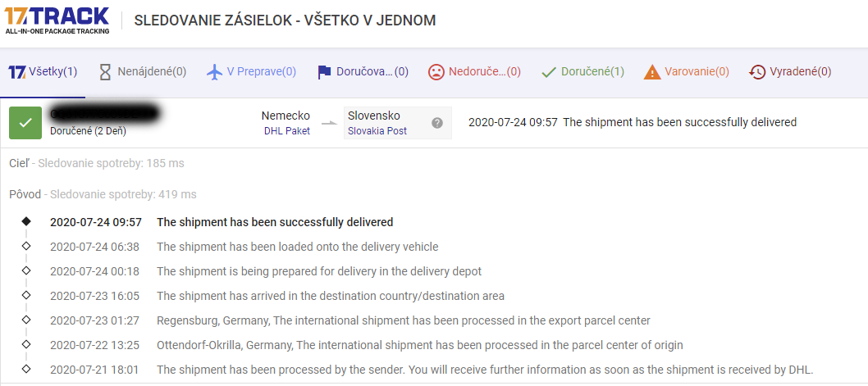The width and height of the screenshot is (868, 386).
Task: Click the flag Doručova... icon
Action: pos(324,72)
